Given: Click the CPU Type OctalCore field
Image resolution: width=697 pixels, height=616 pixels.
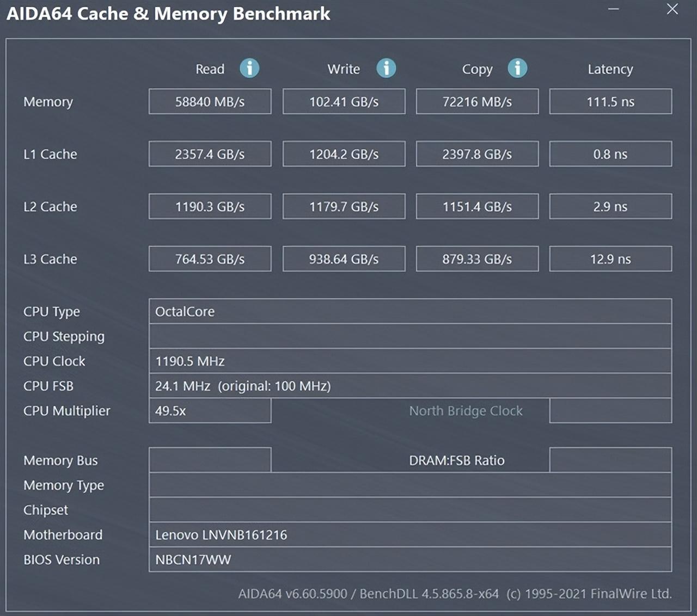Looking at the screenshot, I should tap(410, 311).
